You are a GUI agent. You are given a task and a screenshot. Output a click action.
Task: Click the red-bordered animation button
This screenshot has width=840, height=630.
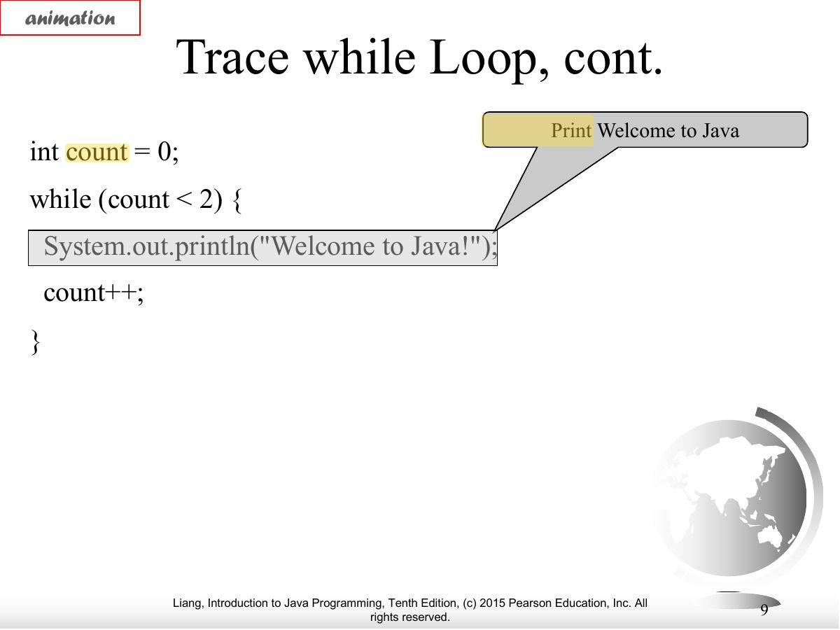[x=70, y=18]
